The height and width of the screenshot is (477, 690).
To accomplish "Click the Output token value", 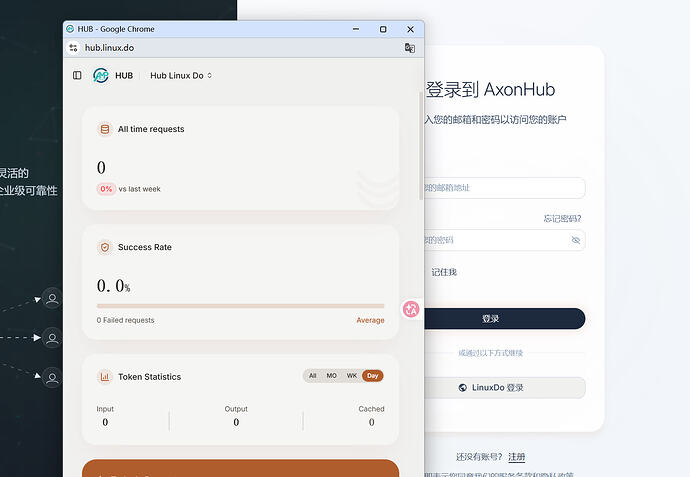I will [236, 422].
